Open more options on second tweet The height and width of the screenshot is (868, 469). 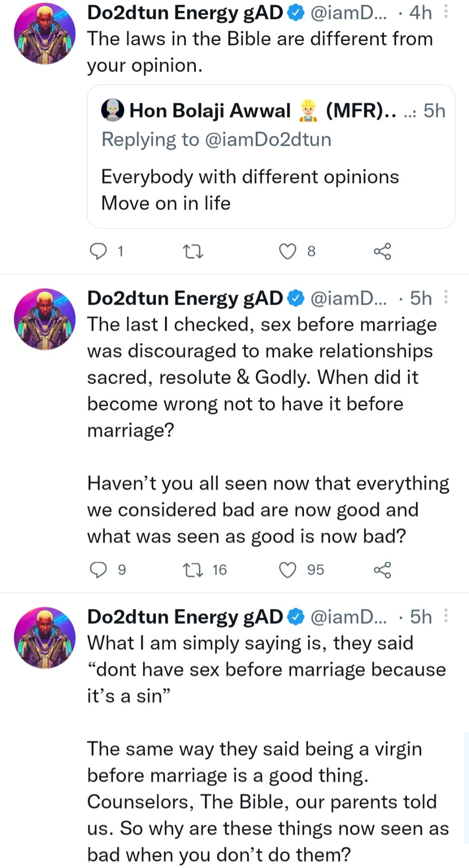pyautogui.click(x=446, y=298)
